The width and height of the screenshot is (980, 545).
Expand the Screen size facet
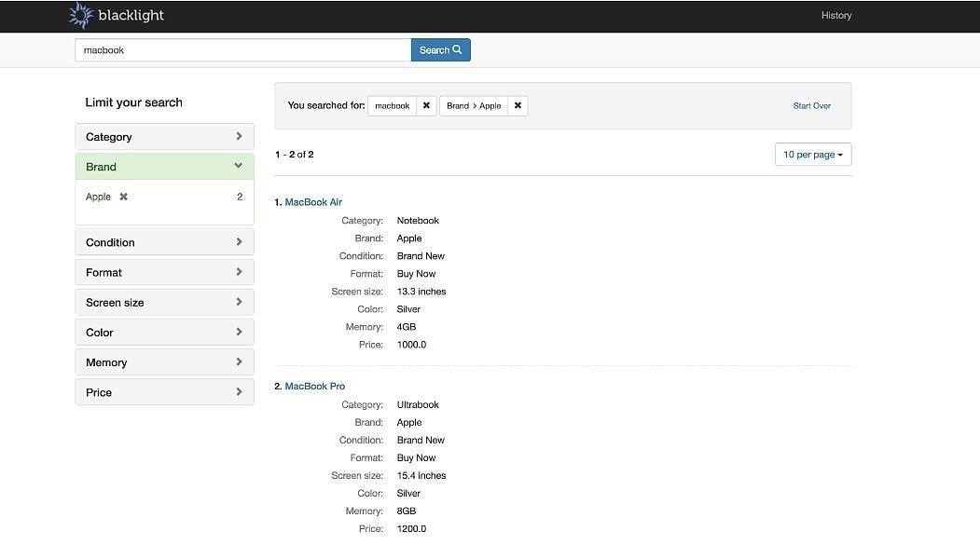pos(164,302)
